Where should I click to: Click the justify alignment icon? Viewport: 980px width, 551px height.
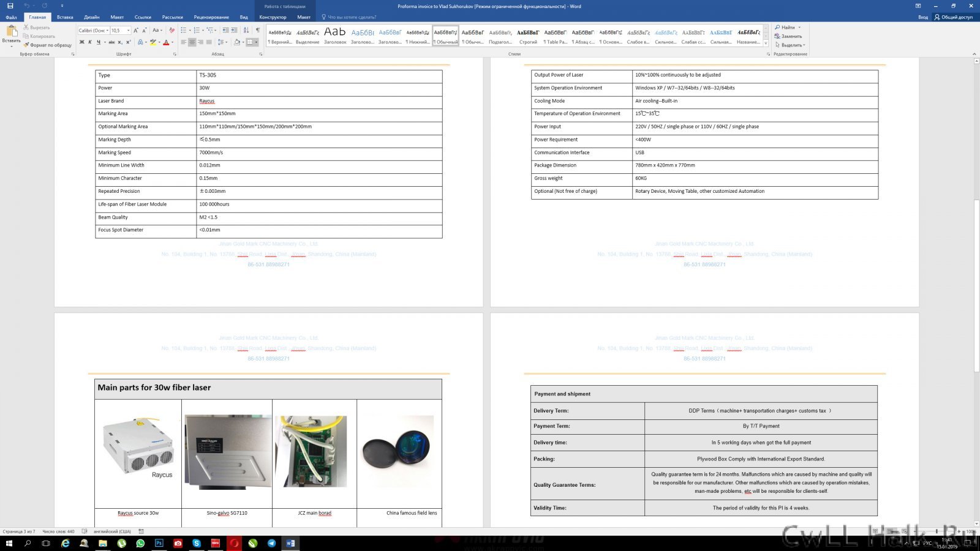(209, 42)
